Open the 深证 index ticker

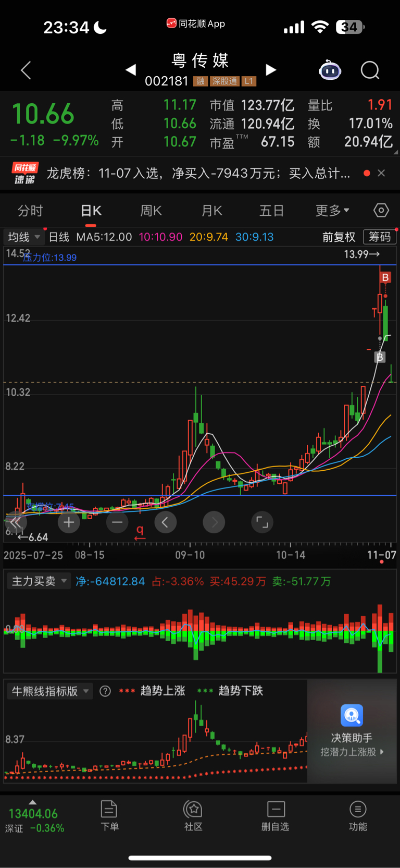[34, 821]
